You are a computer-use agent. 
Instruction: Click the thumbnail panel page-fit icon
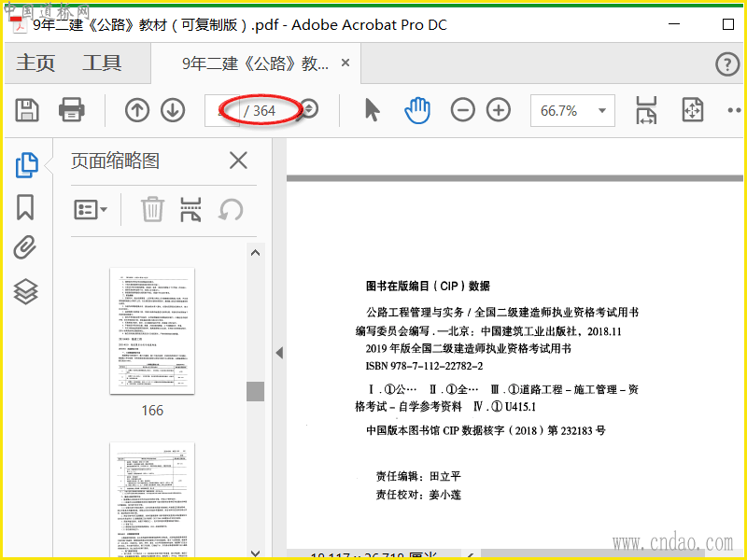(190, 209)
